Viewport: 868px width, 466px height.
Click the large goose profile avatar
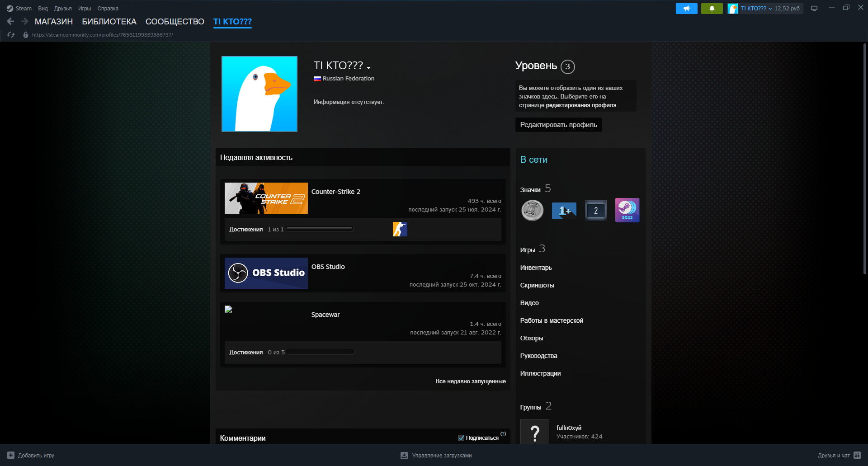coord(259,94)
